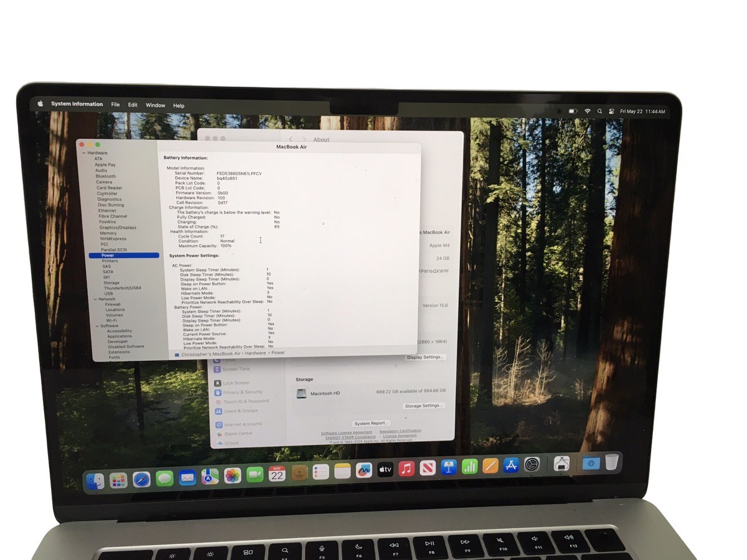Screen dimensions: 747x560
Task: Open the Edit menu
Action: pyautogui.click(x=133, y=105)
